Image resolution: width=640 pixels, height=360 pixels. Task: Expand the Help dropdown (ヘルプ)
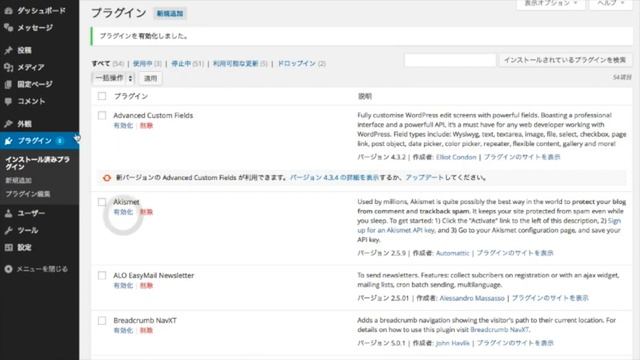tap(611, 3)
